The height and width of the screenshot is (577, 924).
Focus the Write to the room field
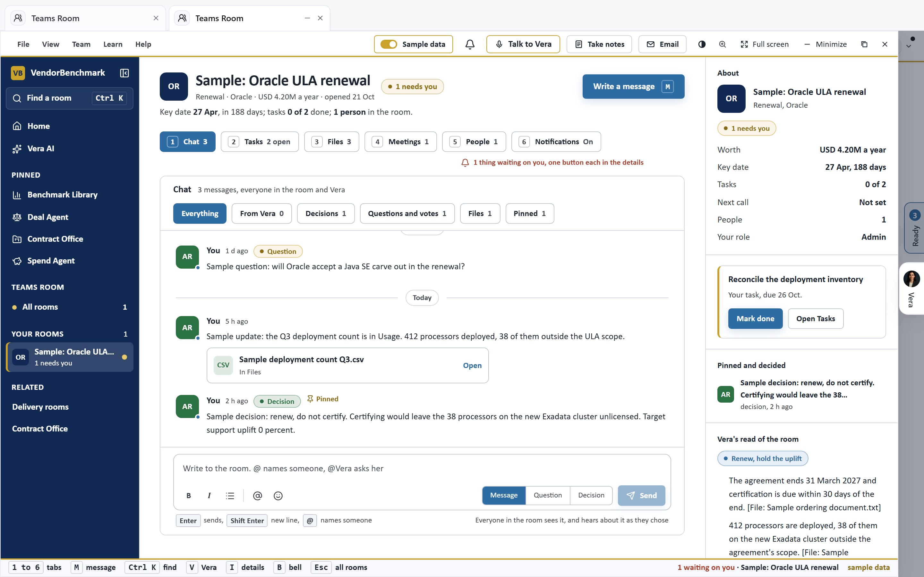point(422,469)
